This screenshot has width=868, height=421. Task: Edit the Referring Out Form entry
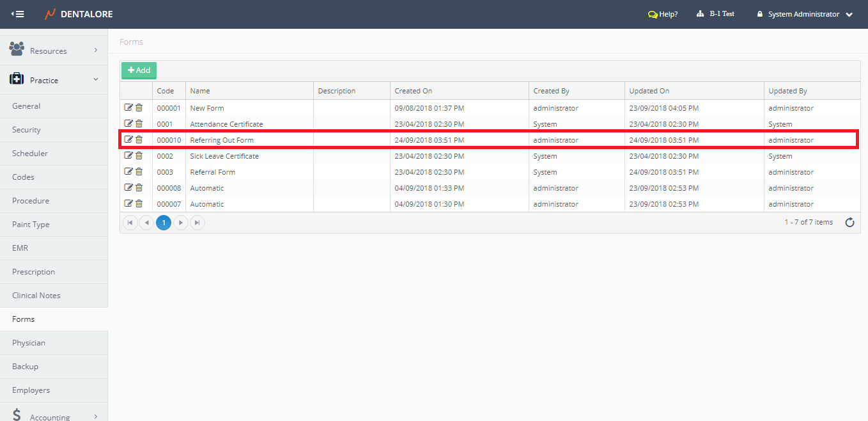(128, 139)
